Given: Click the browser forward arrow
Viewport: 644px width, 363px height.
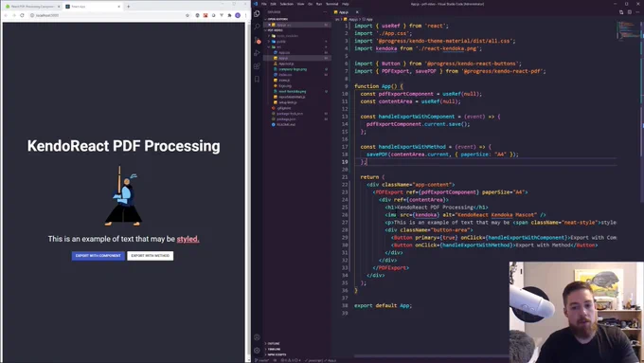Looking at the screenshot, I should (14, 15).
